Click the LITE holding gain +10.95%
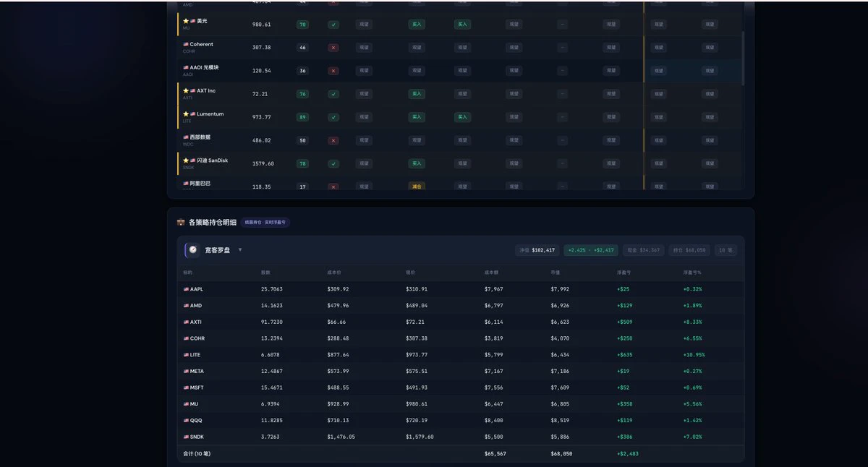This screenshot has width=868, height=467. 694,355
